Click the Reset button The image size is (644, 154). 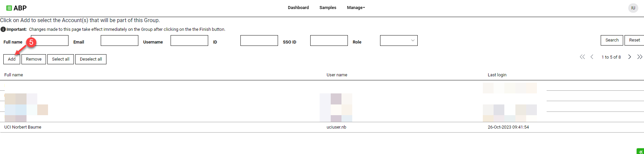pos(634,40)
